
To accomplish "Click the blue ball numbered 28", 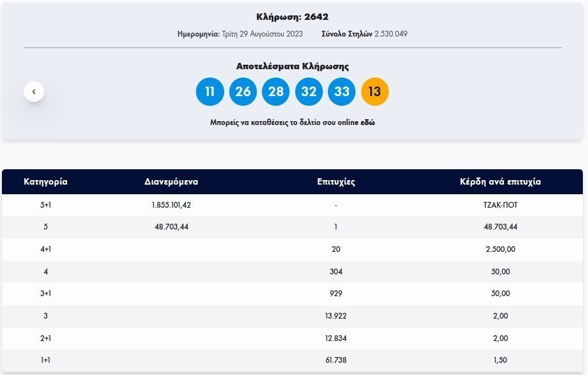I will click(x=276, y=92).
